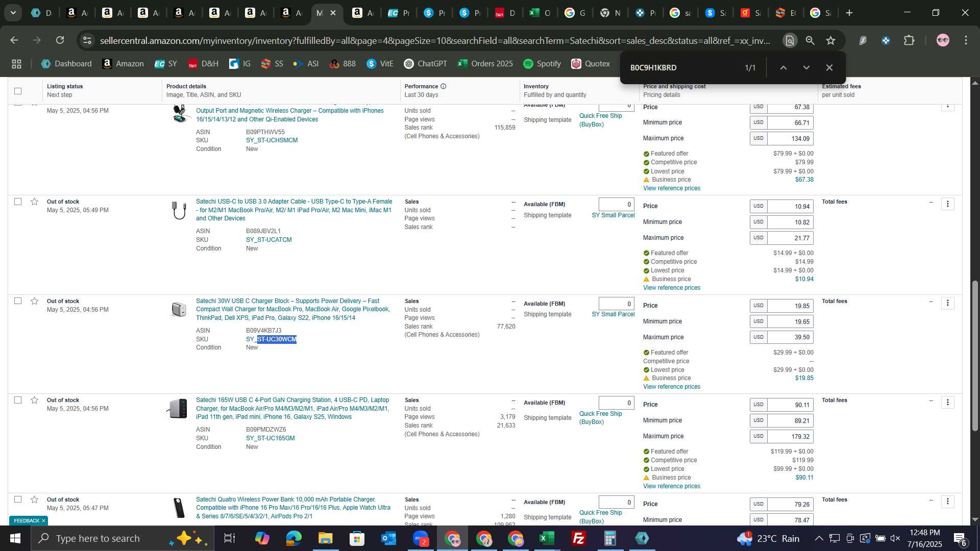The width and height of the screenshot is (980, 551).
Task: Toggle the select-all listings checkbox
Action: [x=18, y=91]
